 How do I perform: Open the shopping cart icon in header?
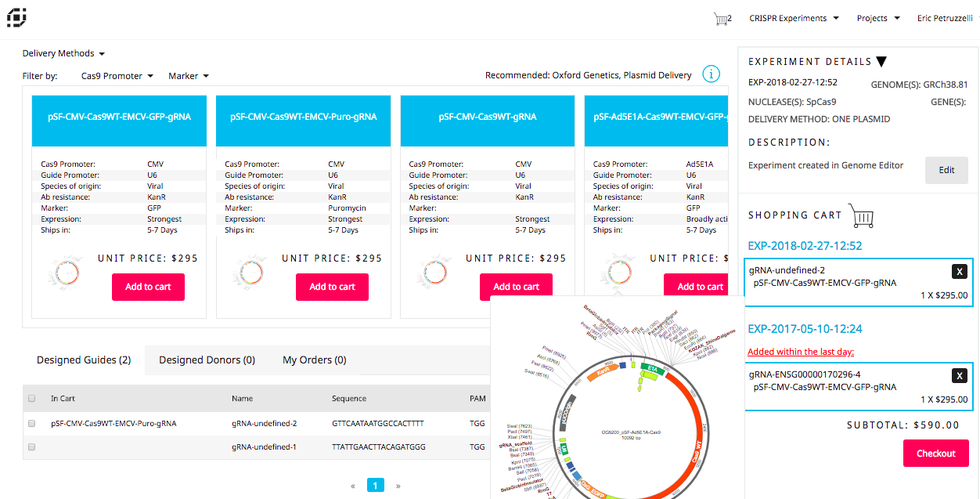pos(720,19)
